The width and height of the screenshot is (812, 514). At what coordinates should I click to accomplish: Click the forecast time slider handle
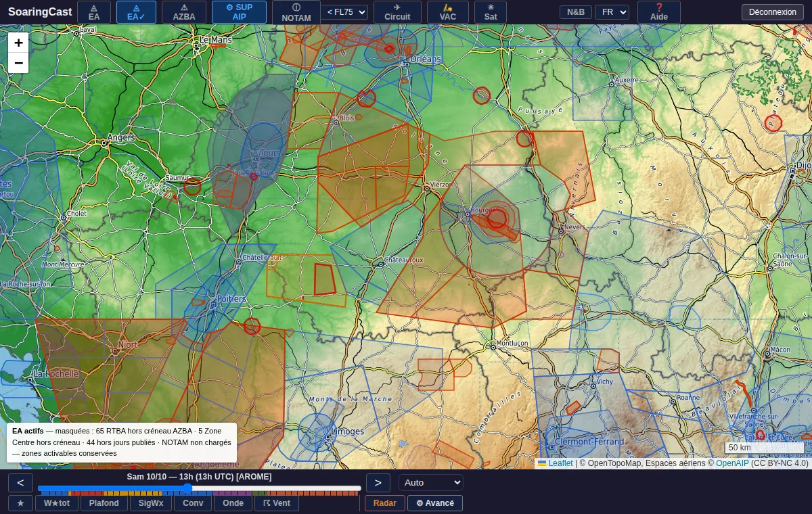[187, 488]
